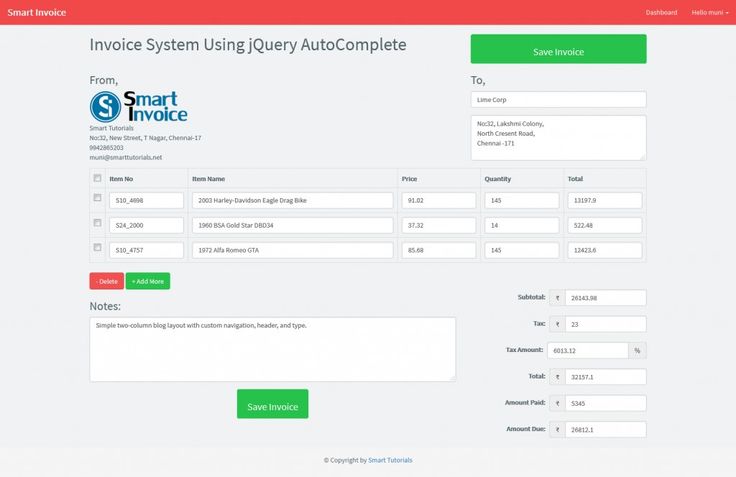This screenshot has width=736, height=477.
Task: Open the Smart Tutorials footer link
Action: 390,460
